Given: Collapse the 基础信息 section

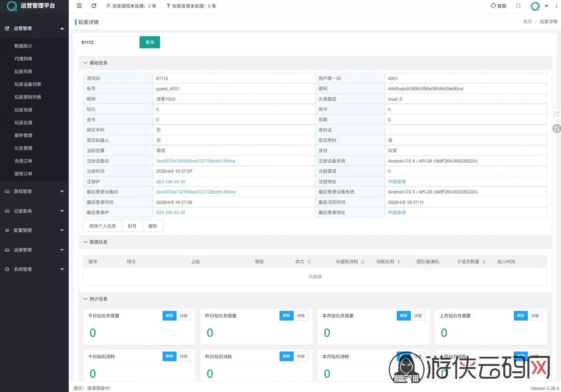Looking at the screenshot, I should [85, 63].
